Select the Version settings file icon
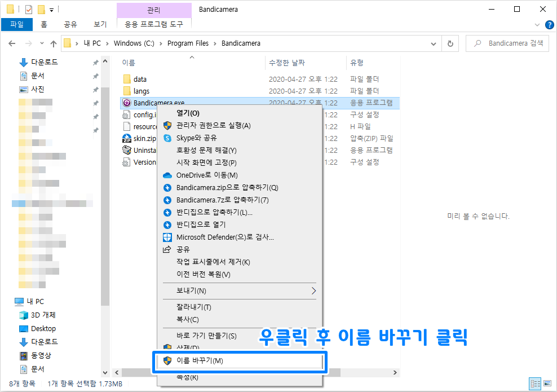This screenshot has width=557, height=392. [x=126, y=162]
